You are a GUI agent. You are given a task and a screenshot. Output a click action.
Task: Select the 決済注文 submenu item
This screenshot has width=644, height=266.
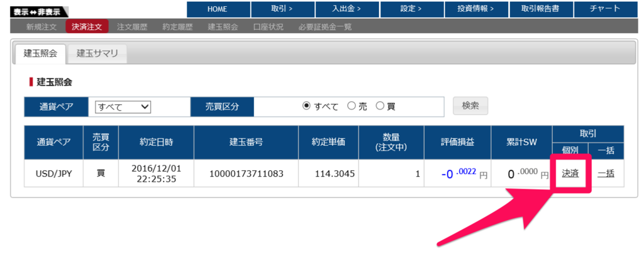pyautogui.click(x=87, y=28)
